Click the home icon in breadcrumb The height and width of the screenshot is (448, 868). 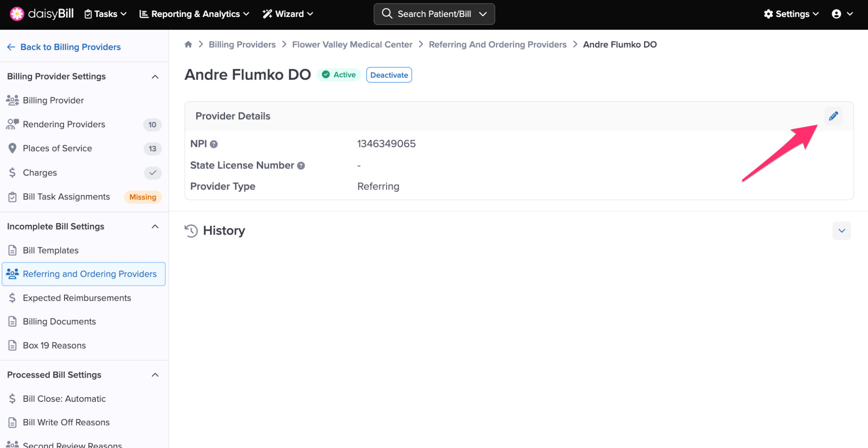[x=188, y=45]
